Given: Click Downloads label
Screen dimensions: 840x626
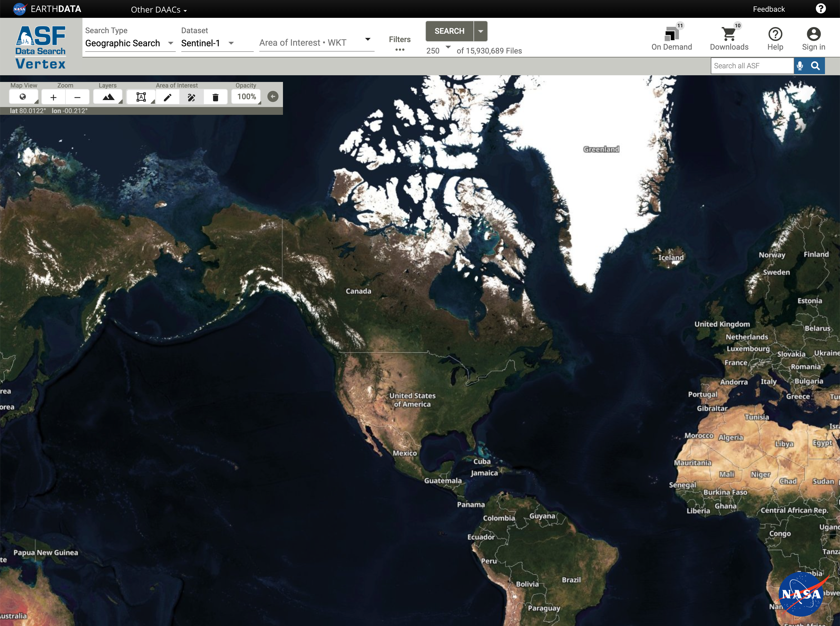Looking at the screenshot, I should [729, 47].
